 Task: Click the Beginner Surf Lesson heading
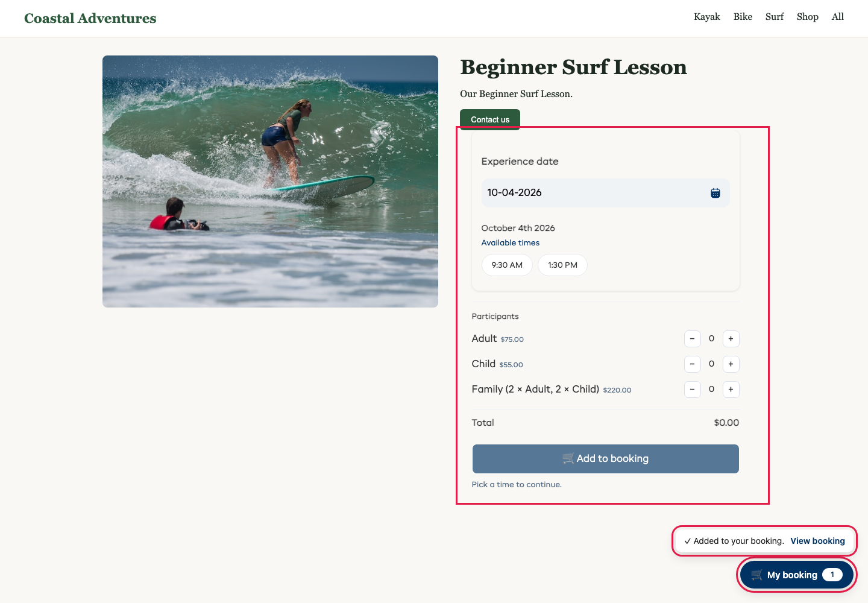click(573, 67)
